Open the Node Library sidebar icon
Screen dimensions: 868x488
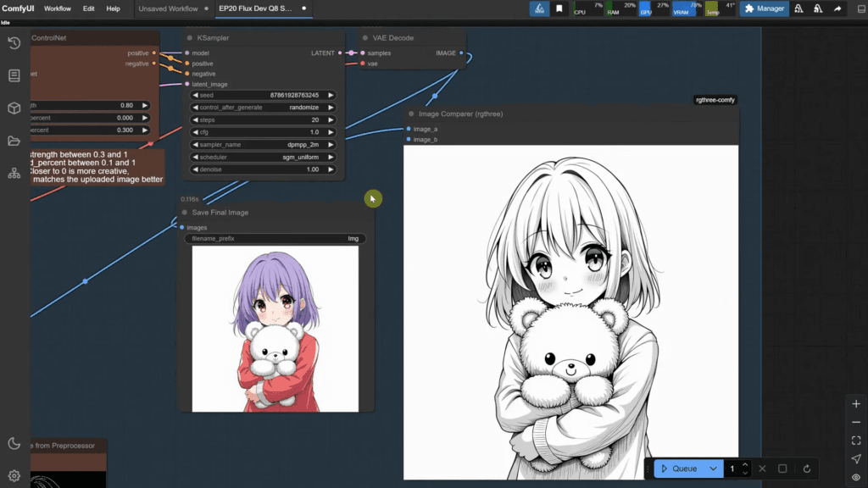[14, 75]
